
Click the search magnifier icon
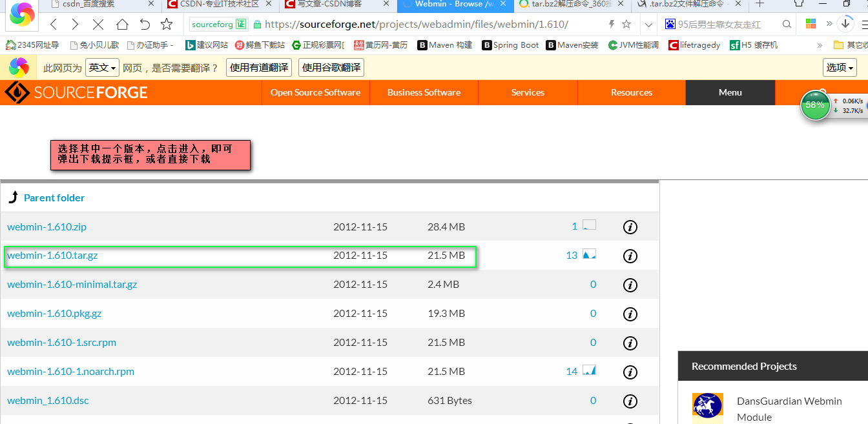[x=787, y=25]
